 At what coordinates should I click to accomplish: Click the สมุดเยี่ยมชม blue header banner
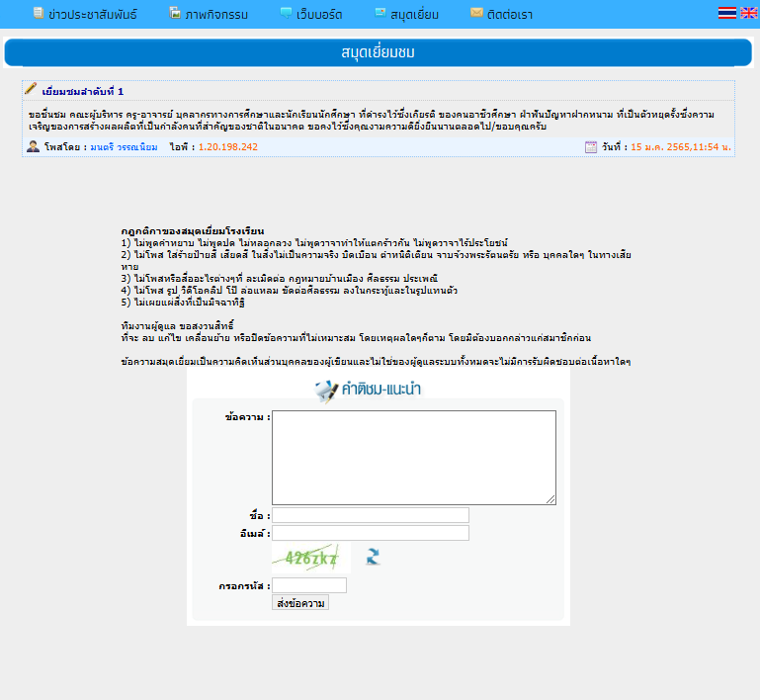click(x=379, y=52)
